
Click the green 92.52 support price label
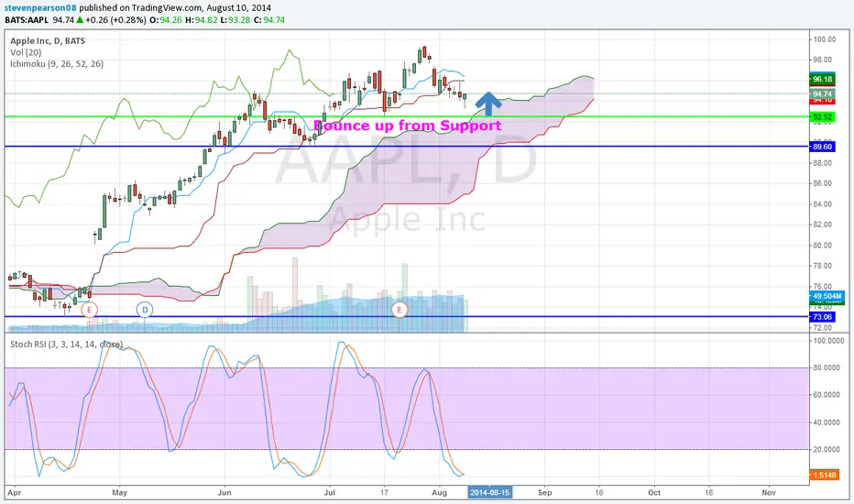(x=822, y=117)
